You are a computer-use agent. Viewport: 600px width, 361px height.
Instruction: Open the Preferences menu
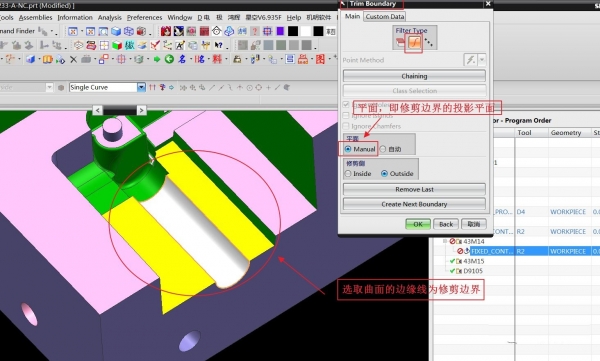tap(144, 17)
